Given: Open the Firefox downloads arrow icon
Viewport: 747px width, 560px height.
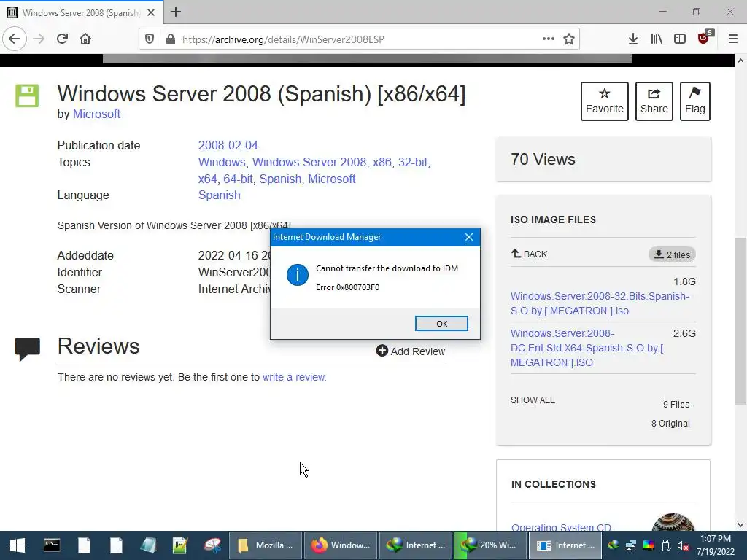Looking at the screenshot, I should point(633,39).
